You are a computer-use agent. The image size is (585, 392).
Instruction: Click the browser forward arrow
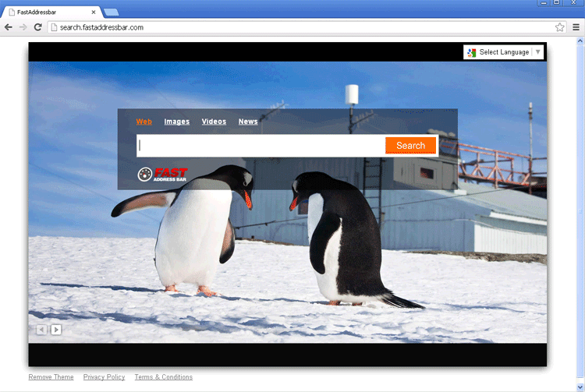[x=23, y=27]
